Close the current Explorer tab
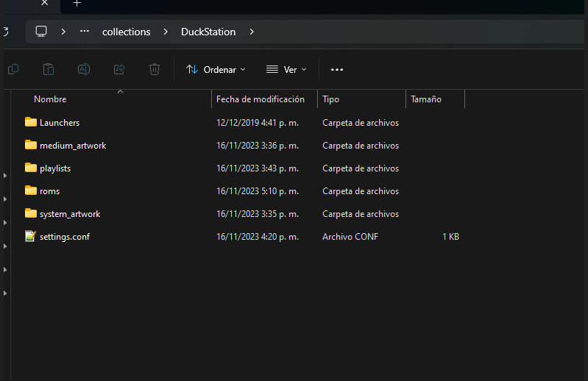588x381 pixels. click(45, 3)
